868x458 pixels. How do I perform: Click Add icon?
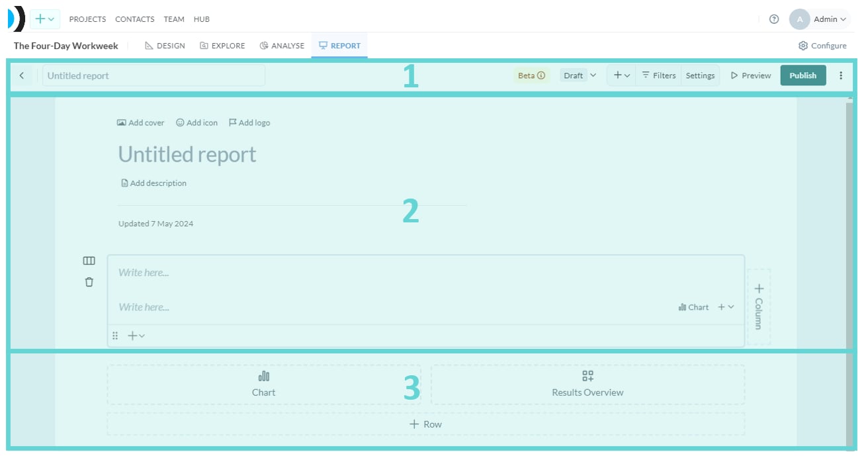[196, 122]
